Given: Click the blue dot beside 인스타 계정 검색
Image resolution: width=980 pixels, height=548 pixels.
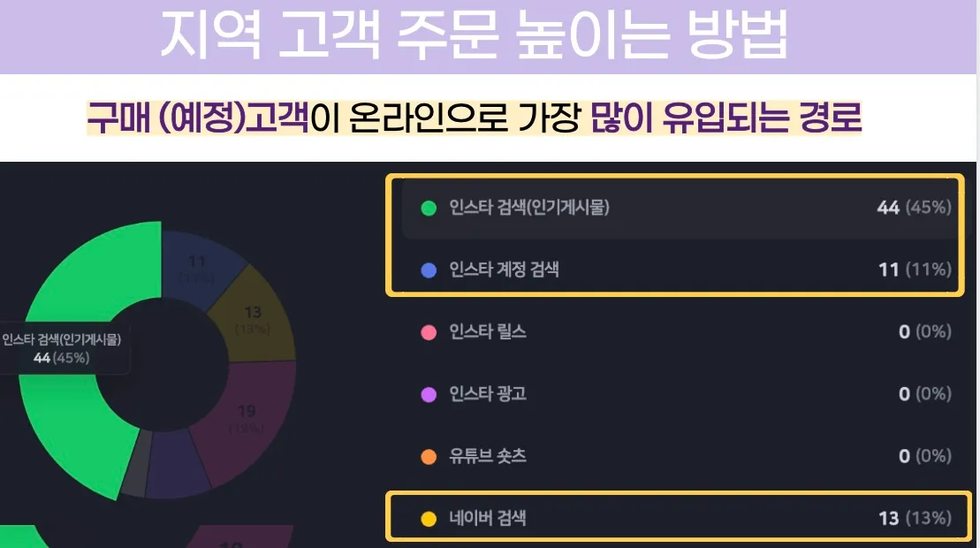Looking at the screenshot, I should coord(429,270).
